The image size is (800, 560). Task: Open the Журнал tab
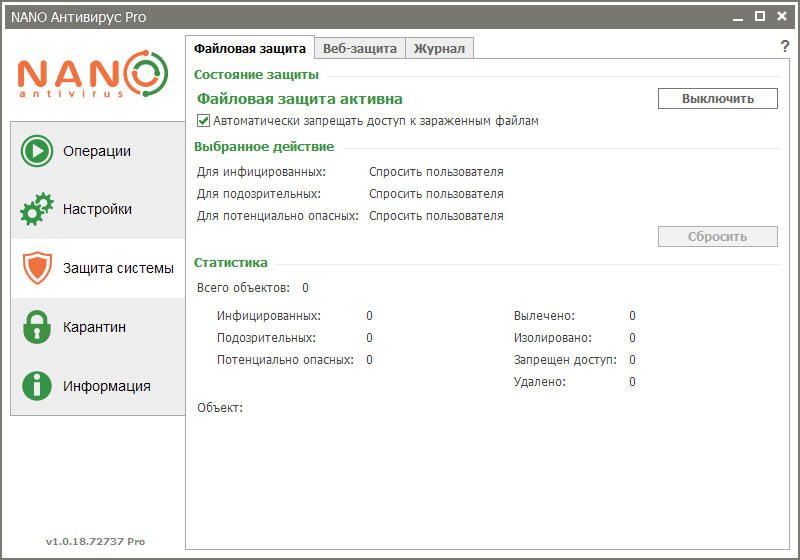click(x=439, y=48)
